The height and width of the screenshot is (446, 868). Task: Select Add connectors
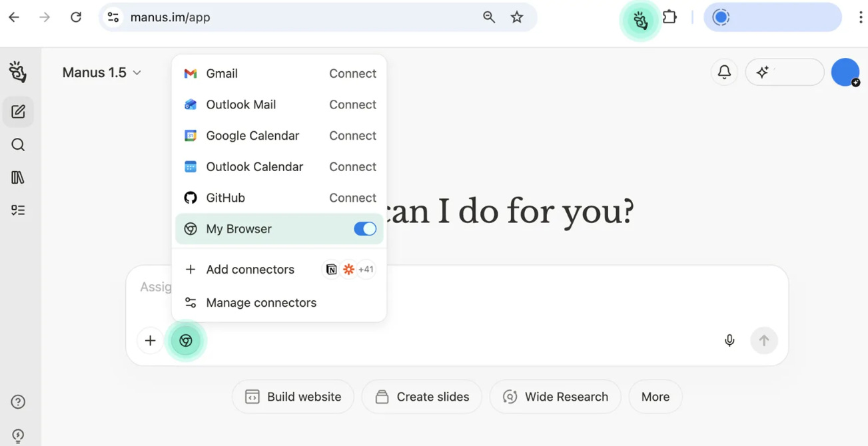[250, 270]
